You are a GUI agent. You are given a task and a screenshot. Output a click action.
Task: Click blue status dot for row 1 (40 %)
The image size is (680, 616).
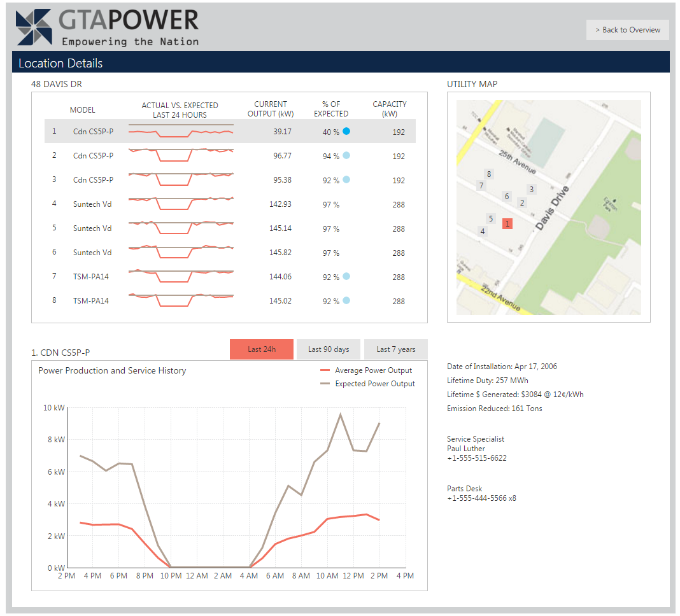[x=346, y=131]
